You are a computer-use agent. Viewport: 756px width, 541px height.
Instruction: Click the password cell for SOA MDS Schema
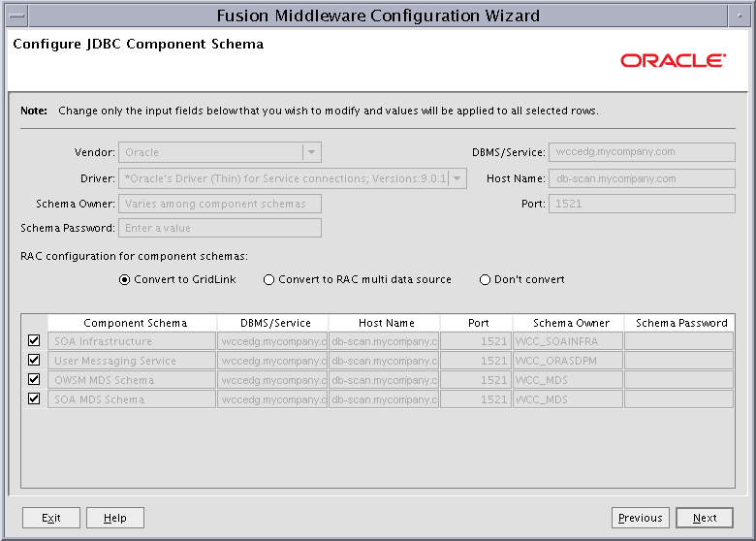click(678, 398)
